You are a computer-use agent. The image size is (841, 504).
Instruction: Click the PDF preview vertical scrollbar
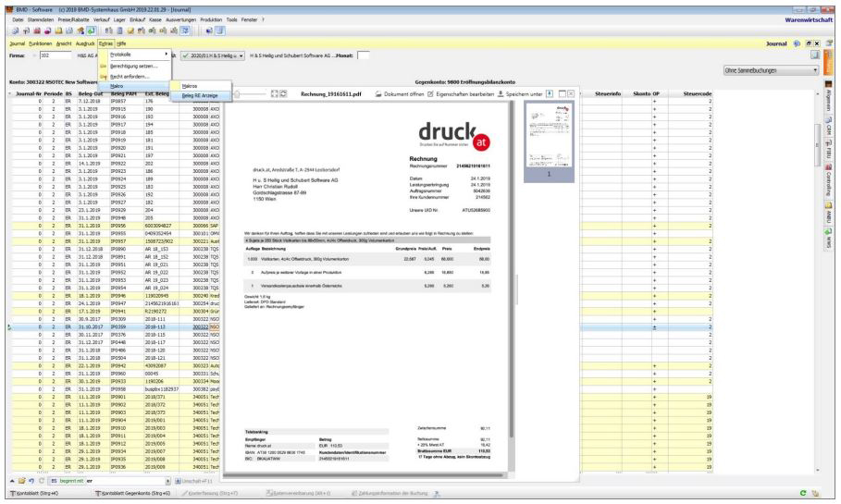(x=512, y=268)
